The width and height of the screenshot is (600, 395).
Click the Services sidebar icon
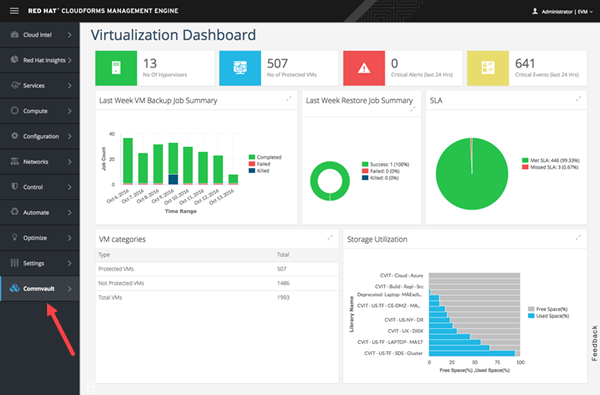point(15,85)
